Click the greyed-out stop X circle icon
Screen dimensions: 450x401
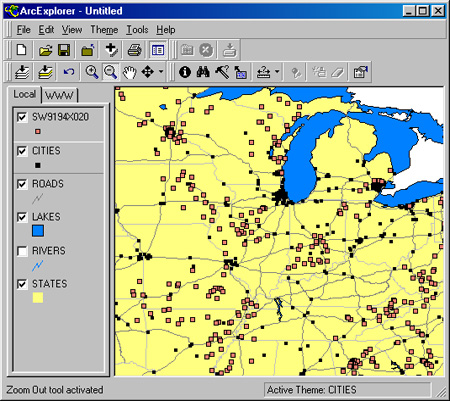(x=206, y=50)
